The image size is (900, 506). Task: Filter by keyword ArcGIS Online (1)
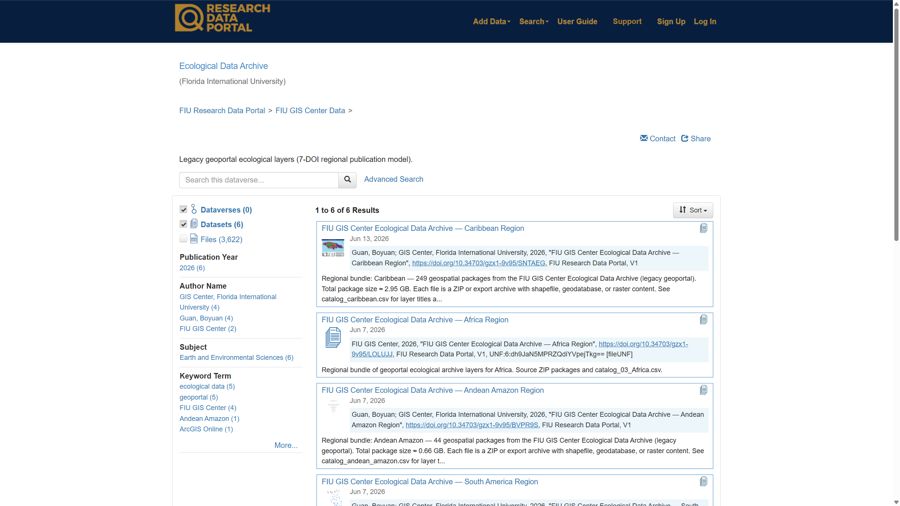coord(206,429)
